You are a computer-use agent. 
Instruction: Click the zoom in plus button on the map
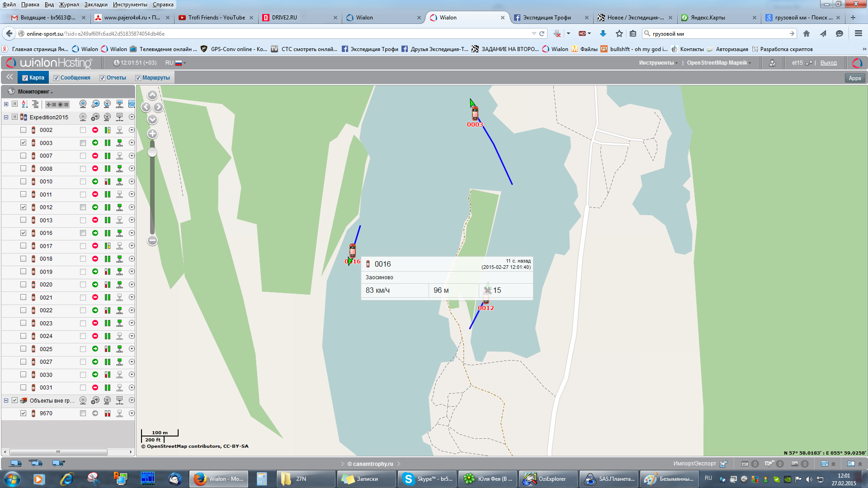[x=152, y=134]
